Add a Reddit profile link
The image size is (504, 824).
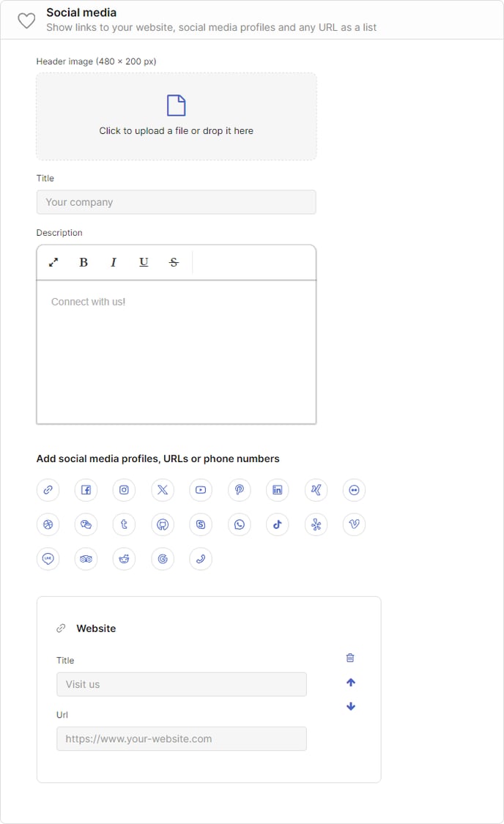[x=124, y=559]
